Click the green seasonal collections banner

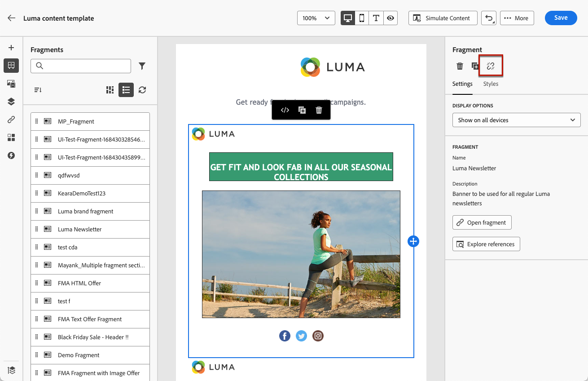coord(301,167)
